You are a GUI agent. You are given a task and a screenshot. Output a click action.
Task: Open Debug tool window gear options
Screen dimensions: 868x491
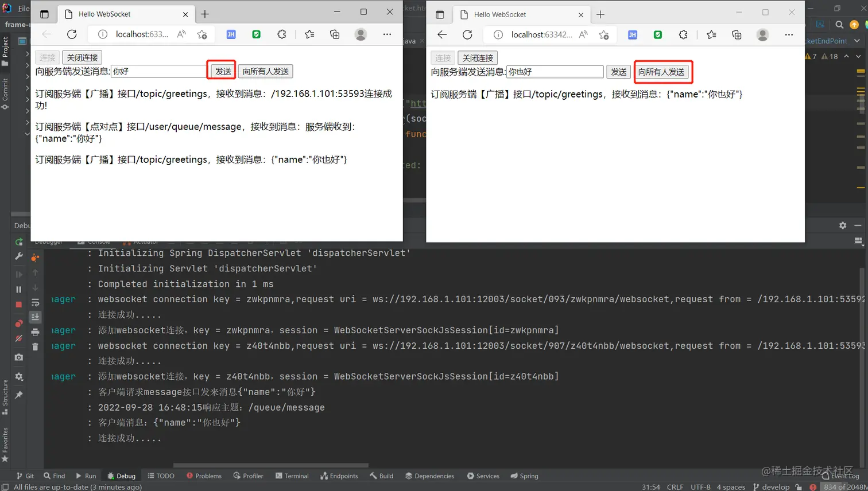[843, 225]
